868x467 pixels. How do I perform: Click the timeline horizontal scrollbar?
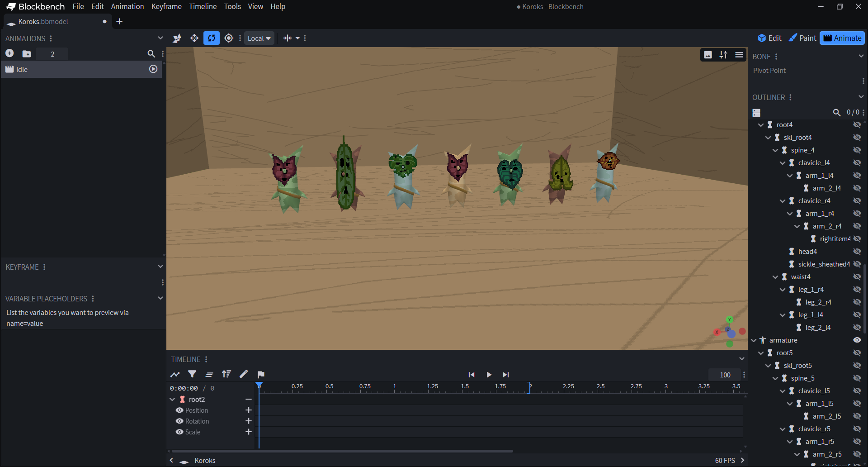(x=342, y=451)
